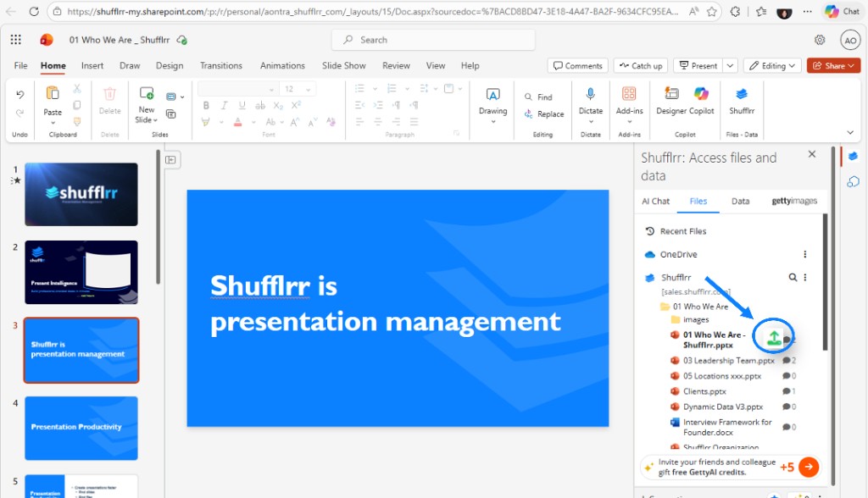This screenshot has height=498, width=868.
Task: Switch to the Transitions ribbon tab
Action: [x=220, y=65]
